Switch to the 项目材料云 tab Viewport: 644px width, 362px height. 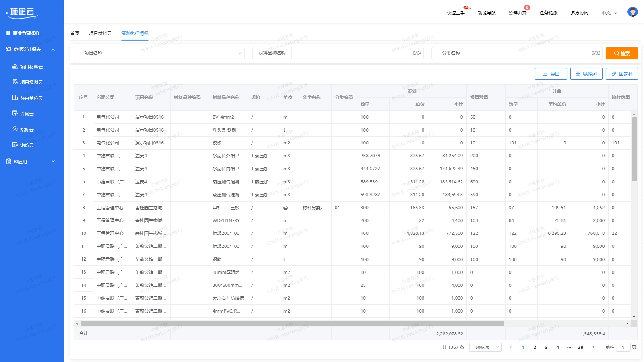(100, 33)
